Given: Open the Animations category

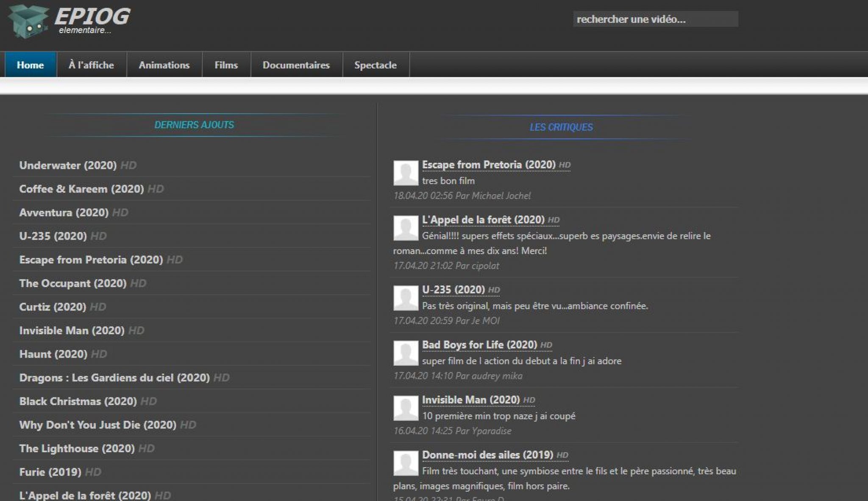Looking at the screenshot, I should click(x=164, y=65).
